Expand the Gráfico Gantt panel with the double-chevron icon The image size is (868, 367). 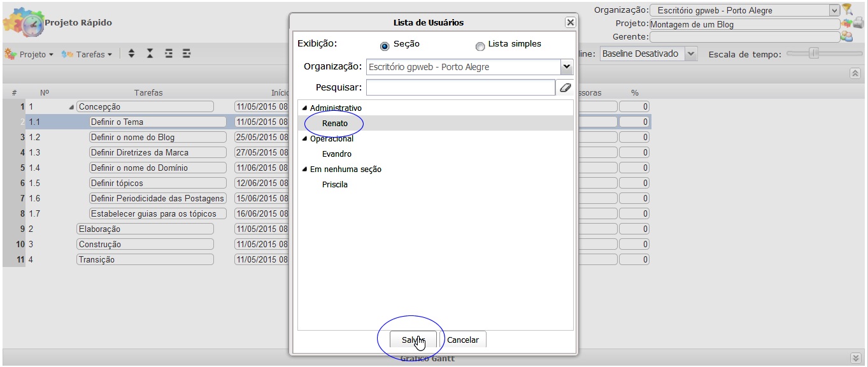pos(855,358)
